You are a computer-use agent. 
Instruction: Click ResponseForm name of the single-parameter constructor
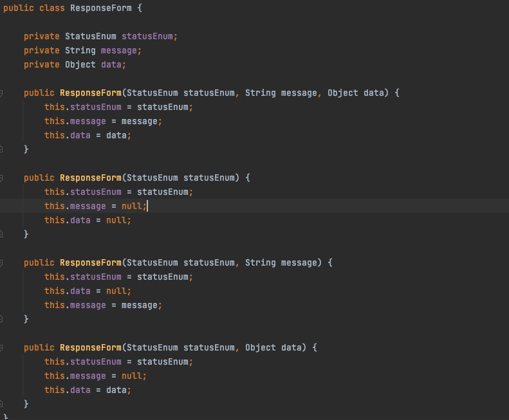point(91,178)
